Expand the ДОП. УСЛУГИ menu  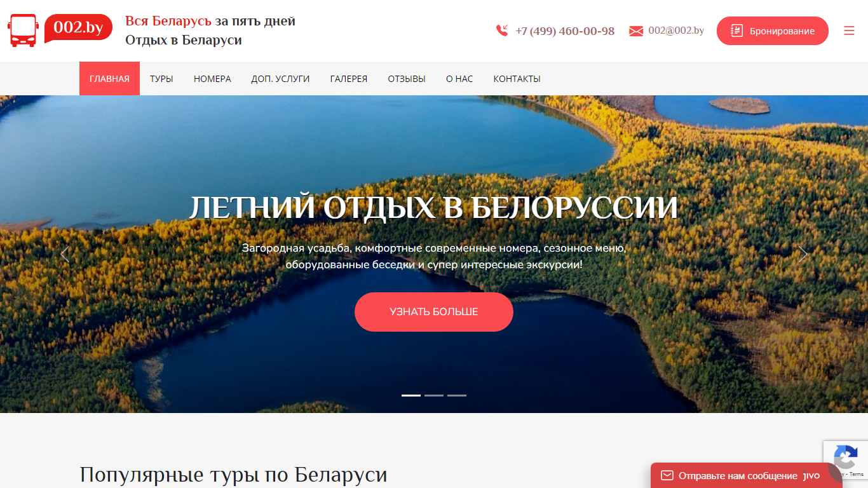point(280,79)
